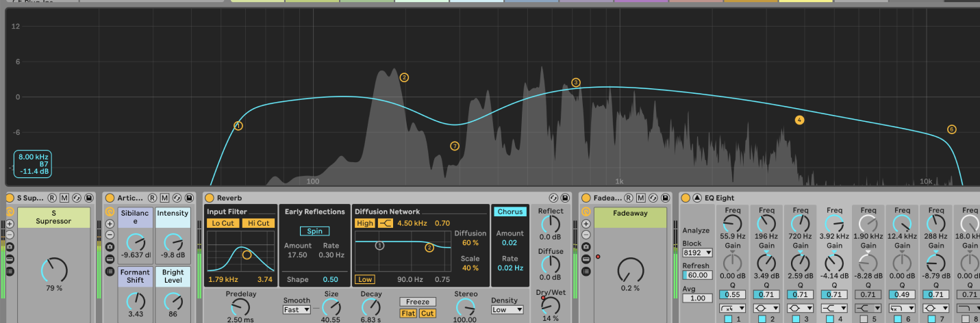The width and height of the screenshot is (980, 323).
Task: Click the Freeze button in Reverb
Action: (x=418, y=302)
